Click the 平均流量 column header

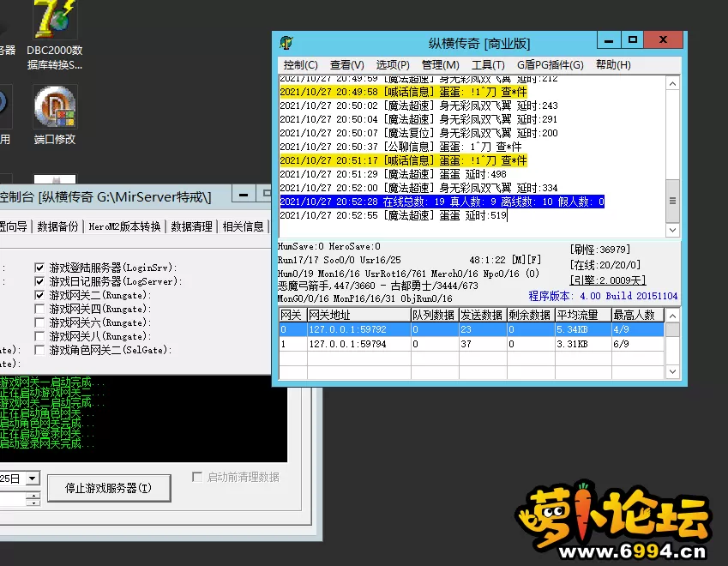point(583,315)
